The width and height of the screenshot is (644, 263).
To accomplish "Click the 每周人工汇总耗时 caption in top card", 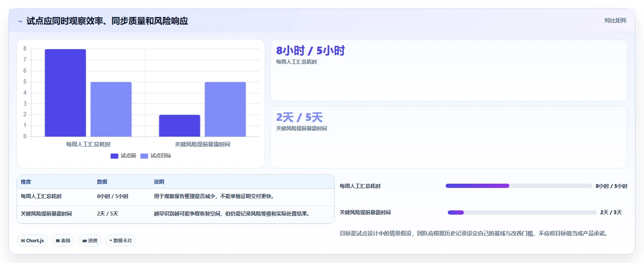I will coord(297,62).
